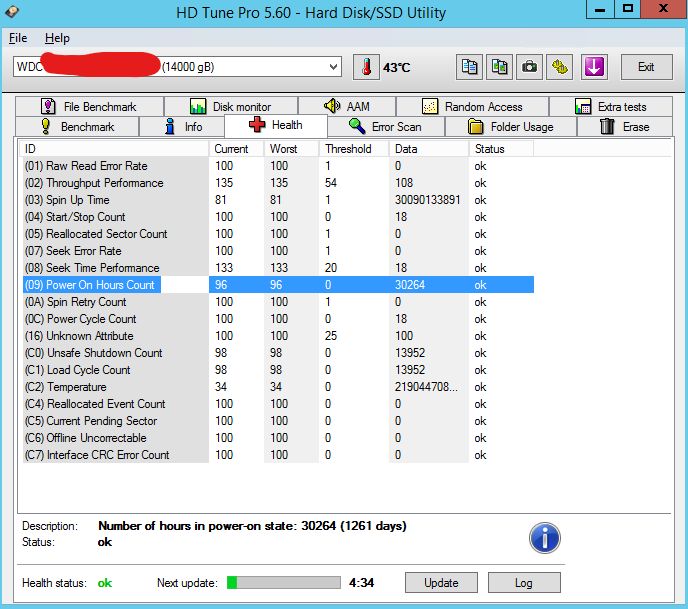Switch to the Disk monitor tab

pyautogui.click(x=231, y=107)
